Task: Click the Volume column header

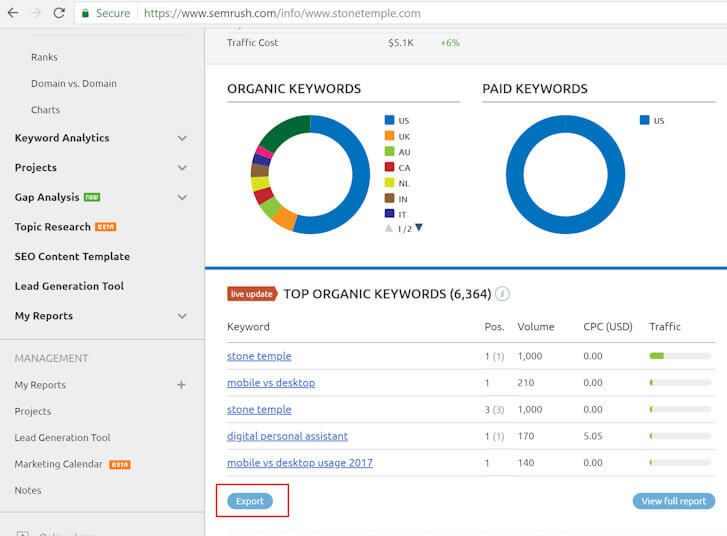Action: click(x=536, y=326)
